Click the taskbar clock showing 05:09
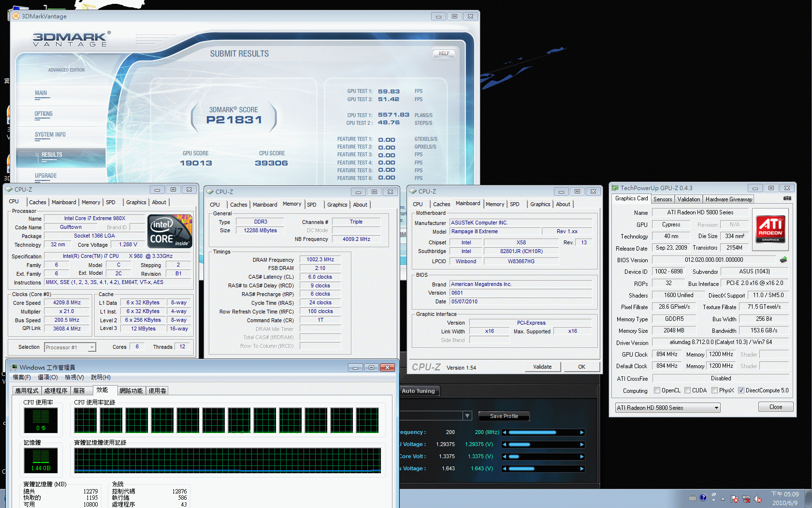This screenshot has height=508, width=812. 785,499
